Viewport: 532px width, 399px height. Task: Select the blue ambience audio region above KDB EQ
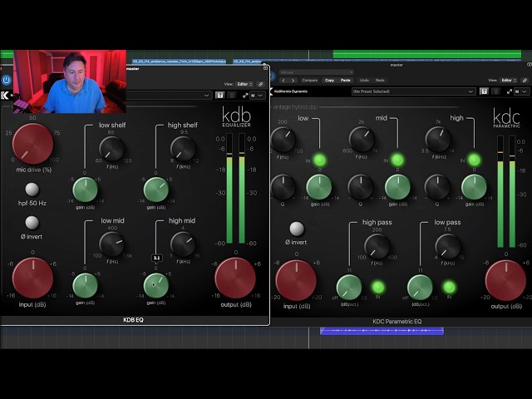coord(180,62)
